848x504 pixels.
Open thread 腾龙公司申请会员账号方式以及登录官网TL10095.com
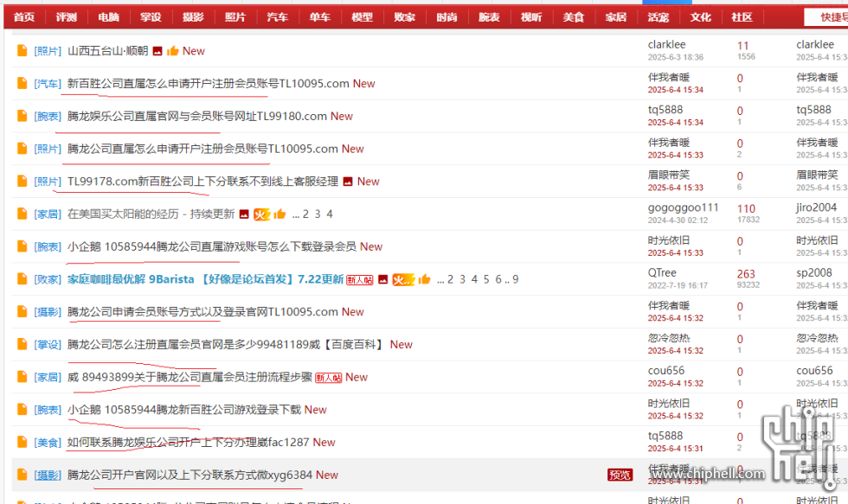(202, 312)
